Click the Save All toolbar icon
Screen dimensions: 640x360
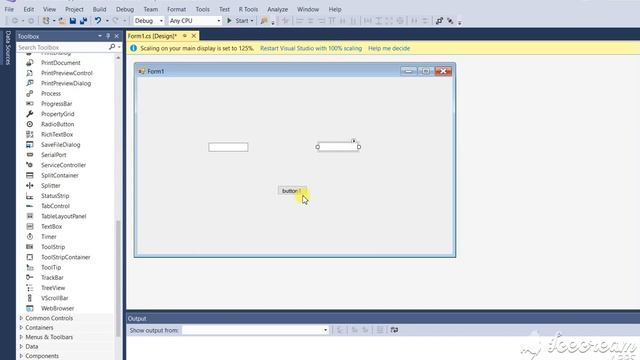point(83,21)
